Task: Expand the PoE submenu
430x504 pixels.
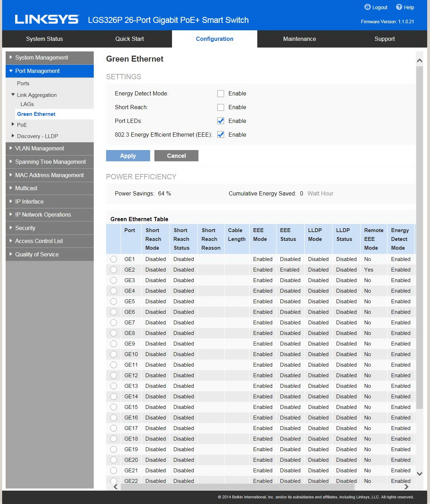Action: (x=13, y=124)
